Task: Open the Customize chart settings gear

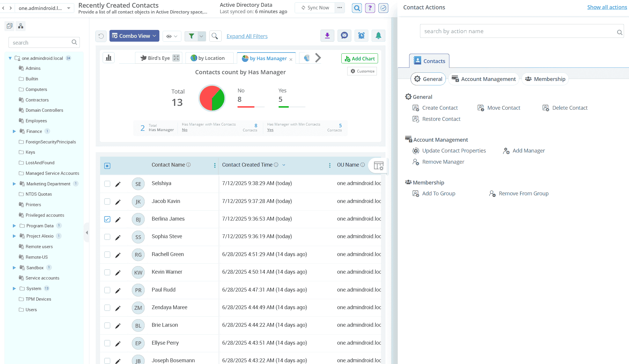Action: point(362,71)
